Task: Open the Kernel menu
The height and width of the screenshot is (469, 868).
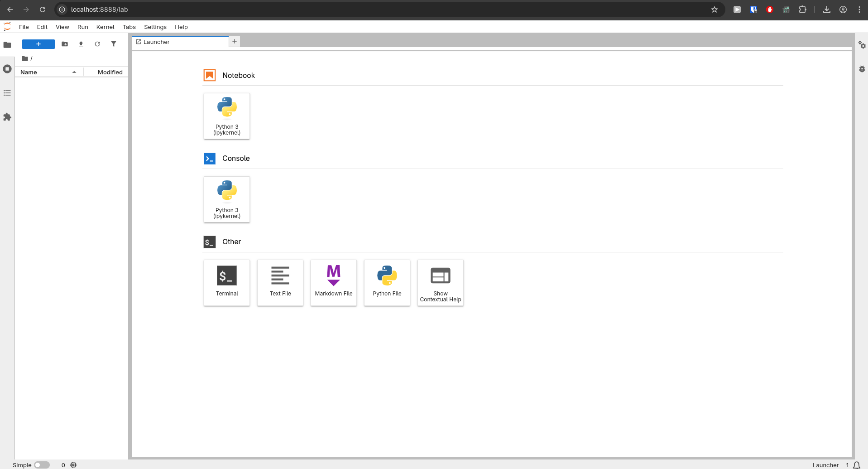Action: click(x=105, y=27)
